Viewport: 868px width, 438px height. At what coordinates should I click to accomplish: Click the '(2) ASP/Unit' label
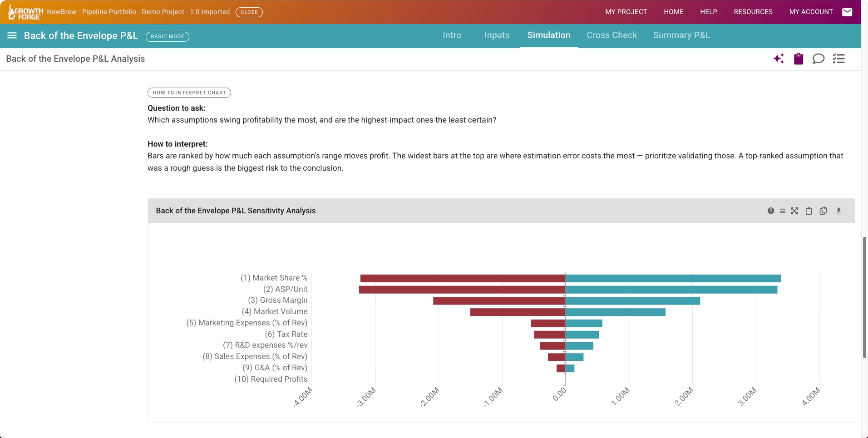(285, 289)
